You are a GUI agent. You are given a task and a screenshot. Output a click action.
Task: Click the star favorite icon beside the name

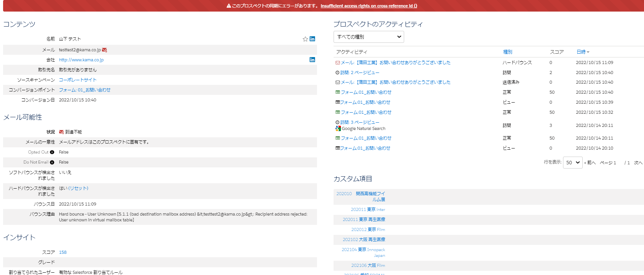tap(305, 39)
